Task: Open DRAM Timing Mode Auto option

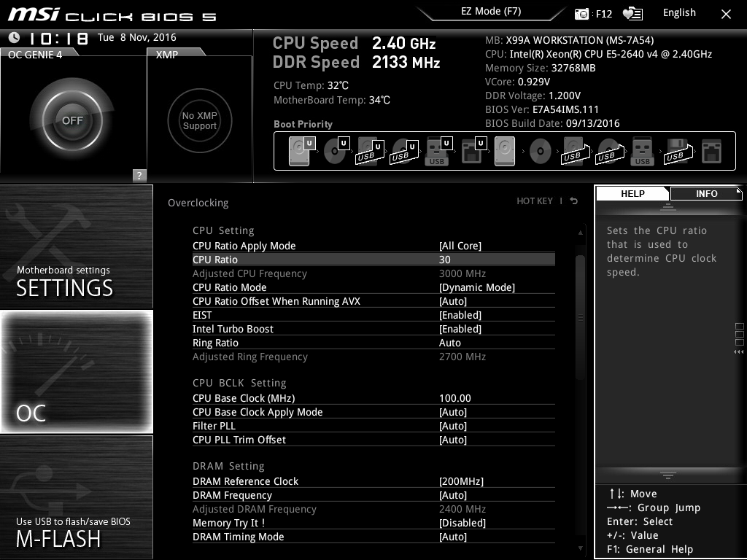Action: pos(373,537)
